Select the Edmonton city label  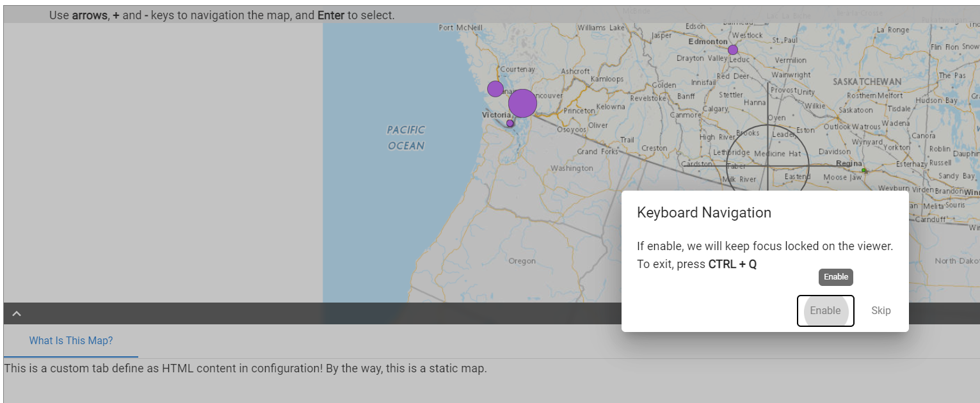(707, 41)
